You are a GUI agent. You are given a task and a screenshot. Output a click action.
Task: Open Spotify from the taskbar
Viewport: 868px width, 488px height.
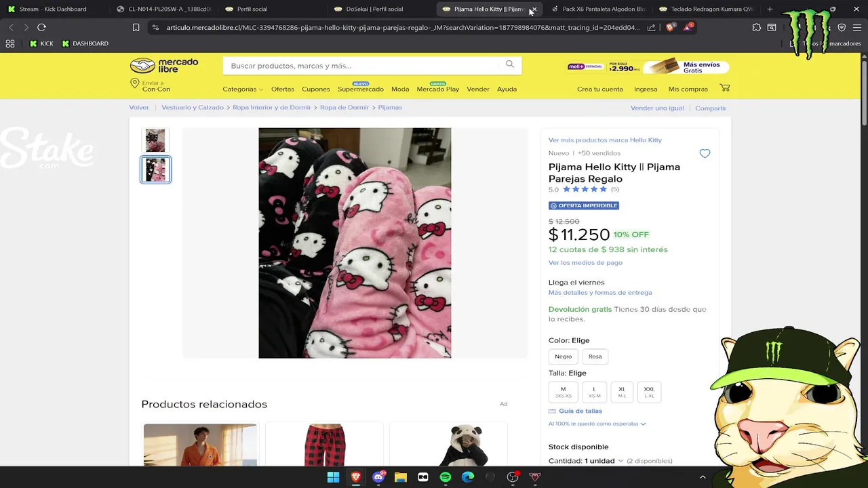(446, 477)
